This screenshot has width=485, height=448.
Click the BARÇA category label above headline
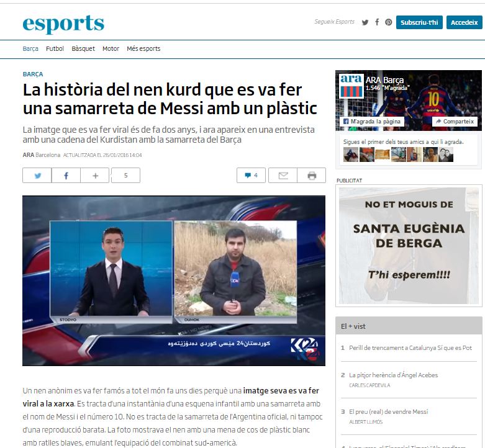pos(33,74)
